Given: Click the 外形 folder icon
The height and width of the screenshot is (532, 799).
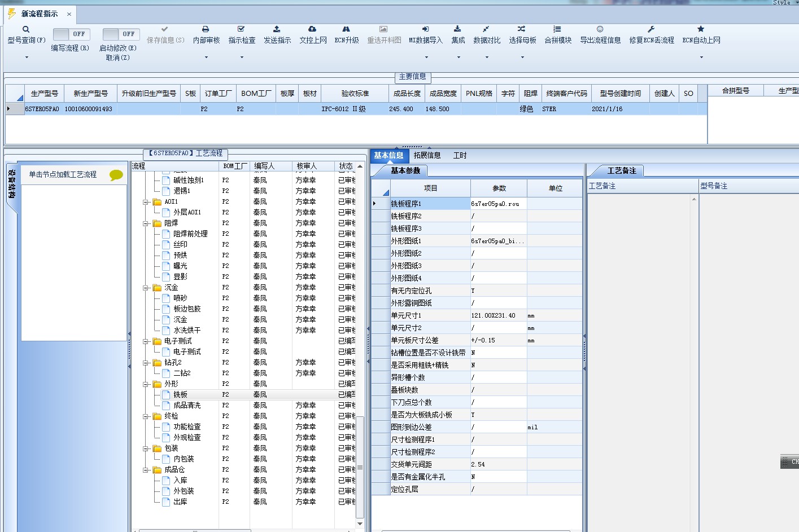Looking at the screenshot, I should (x=158, y=384).
